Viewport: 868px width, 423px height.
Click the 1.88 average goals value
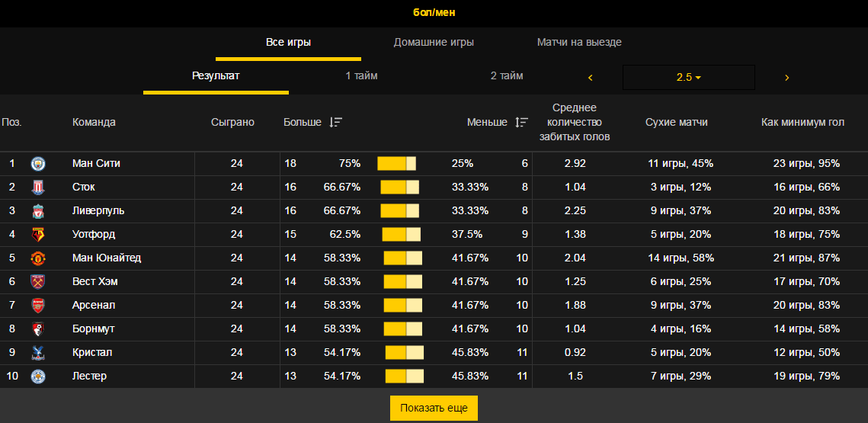(x=575, y=306)
